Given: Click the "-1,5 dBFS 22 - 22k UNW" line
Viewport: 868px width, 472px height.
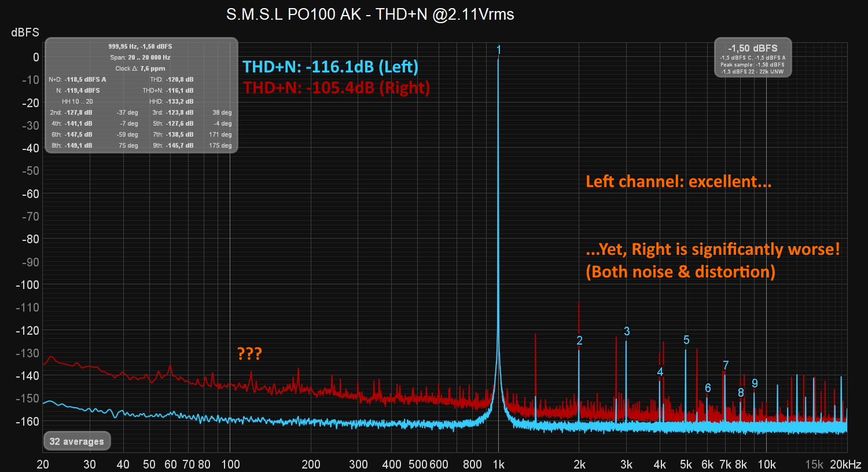Looking at the screenshot, I should coord(753,72).
